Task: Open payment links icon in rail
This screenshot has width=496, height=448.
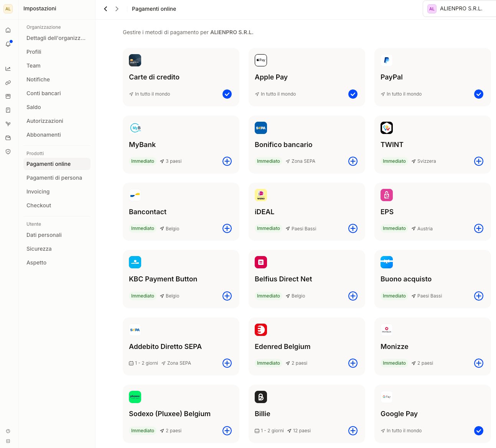Action: pyautogui.click(x=8, y=83)
